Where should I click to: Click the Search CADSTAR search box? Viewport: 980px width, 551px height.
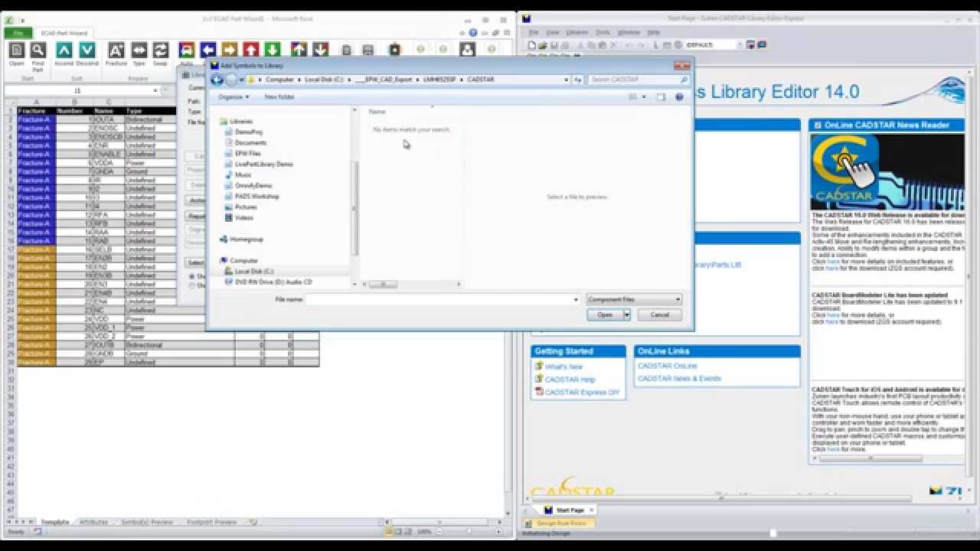(639, 80)
